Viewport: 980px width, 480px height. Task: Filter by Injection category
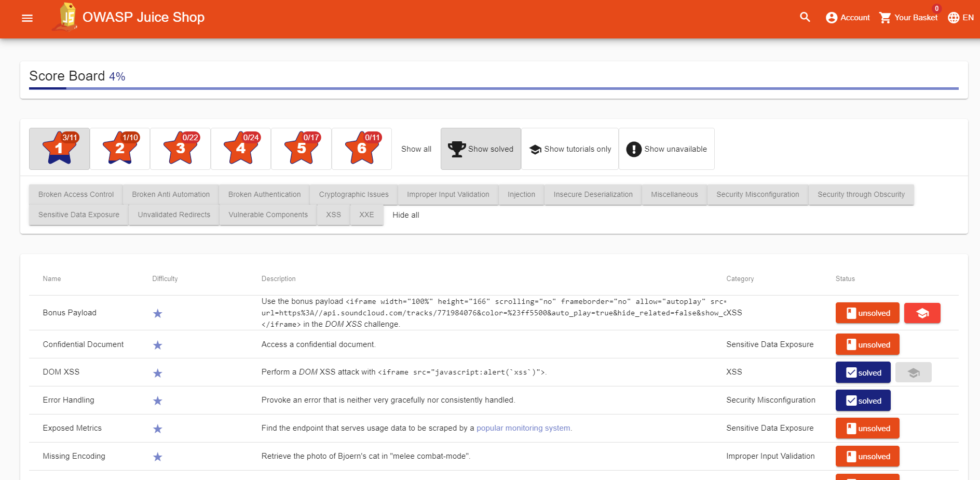click(x=521, y=195)
